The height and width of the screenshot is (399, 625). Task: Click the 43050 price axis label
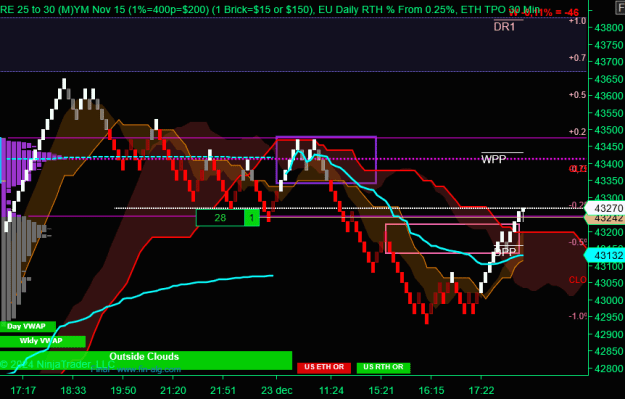pos(609,283)
